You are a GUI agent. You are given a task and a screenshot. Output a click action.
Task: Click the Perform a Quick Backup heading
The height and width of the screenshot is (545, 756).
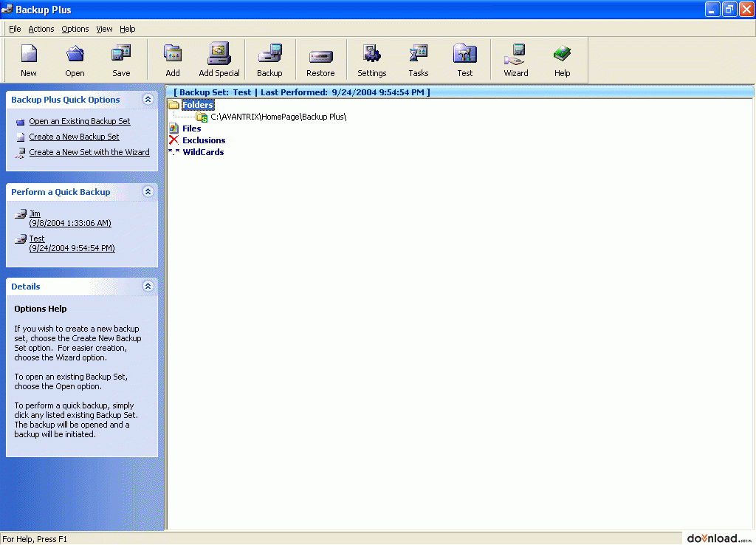point(61,192)
